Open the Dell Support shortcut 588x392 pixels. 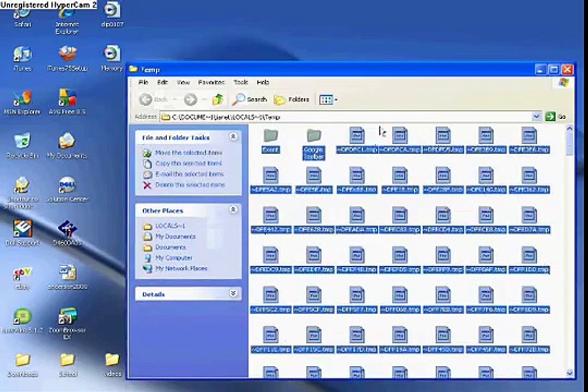pos(22,233)
